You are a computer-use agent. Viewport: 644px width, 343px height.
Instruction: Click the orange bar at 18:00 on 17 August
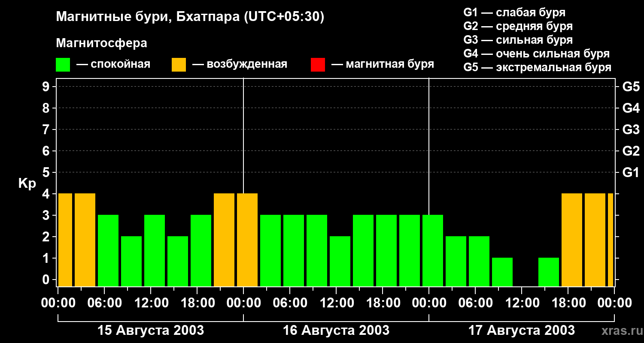coord(572,240)
